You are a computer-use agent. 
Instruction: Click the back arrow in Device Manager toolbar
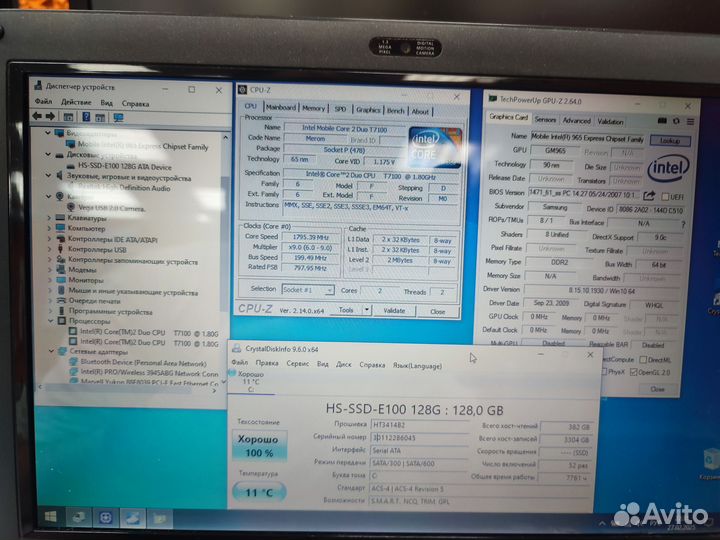pyautogui.click(x=39, y=117)
